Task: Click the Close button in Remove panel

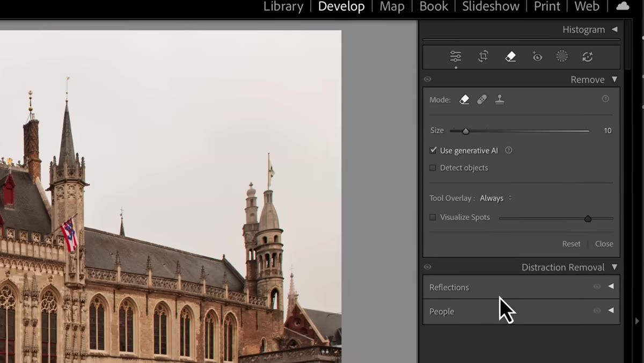Action: (x=604, y=244)
